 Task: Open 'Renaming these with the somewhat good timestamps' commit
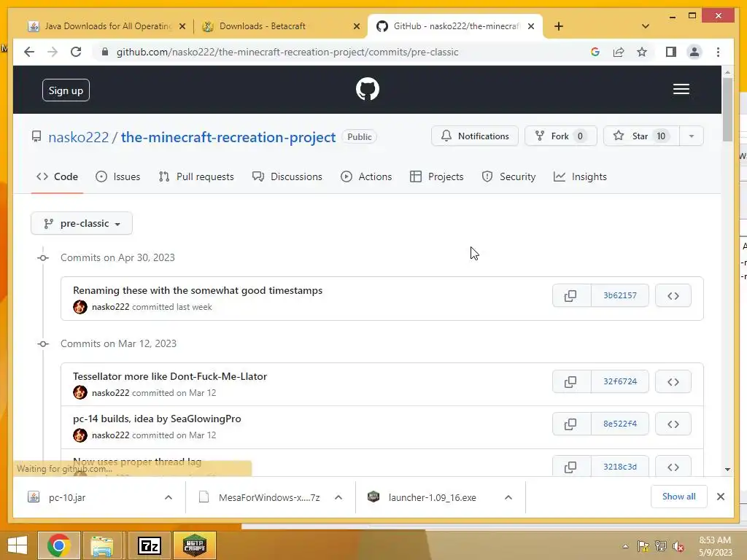198,290
